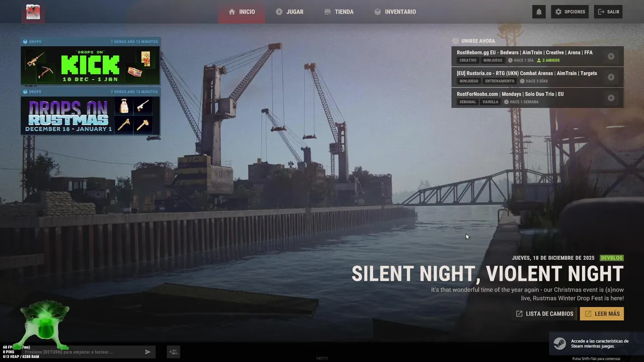The width and height of the screenshot is (644, 362).
Task: Select RustForNoobs.com Mondays server name
Action: pyautogui.click(x=510, y=94)
